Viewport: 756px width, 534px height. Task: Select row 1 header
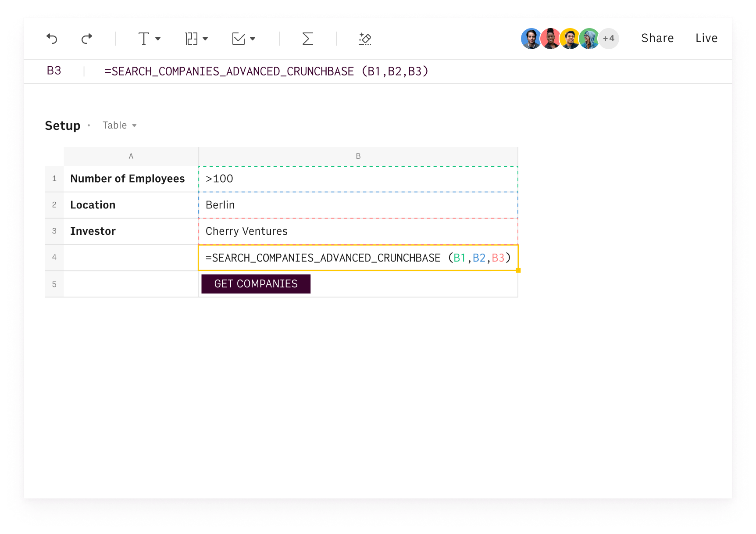pyautogui.click(x=54, y=179)
